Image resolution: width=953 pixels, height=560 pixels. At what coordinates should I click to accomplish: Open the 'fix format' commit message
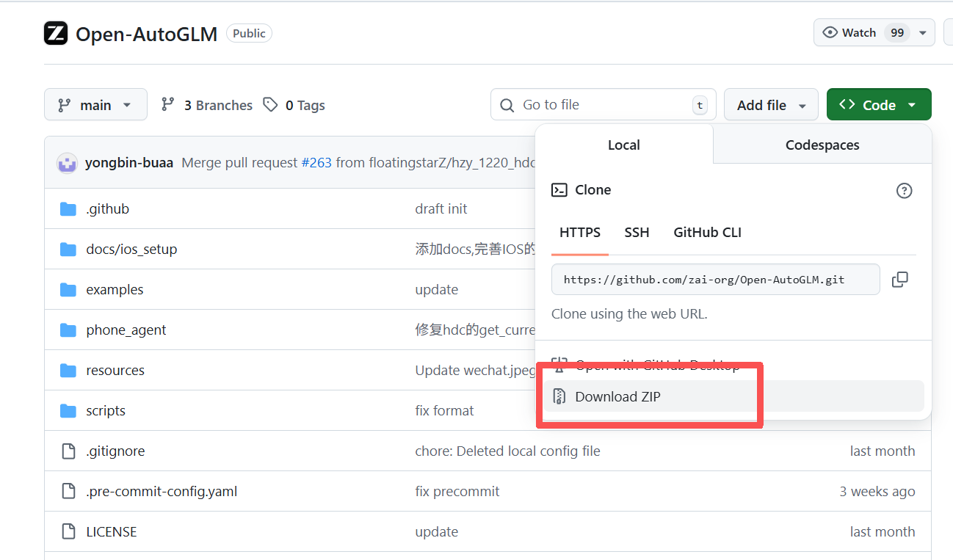point(445,411)
